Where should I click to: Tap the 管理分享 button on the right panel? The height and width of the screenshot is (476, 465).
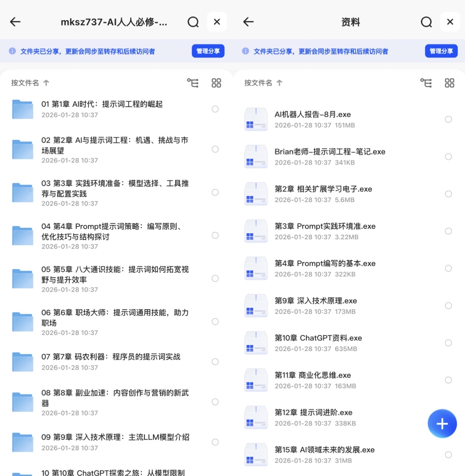441,51
